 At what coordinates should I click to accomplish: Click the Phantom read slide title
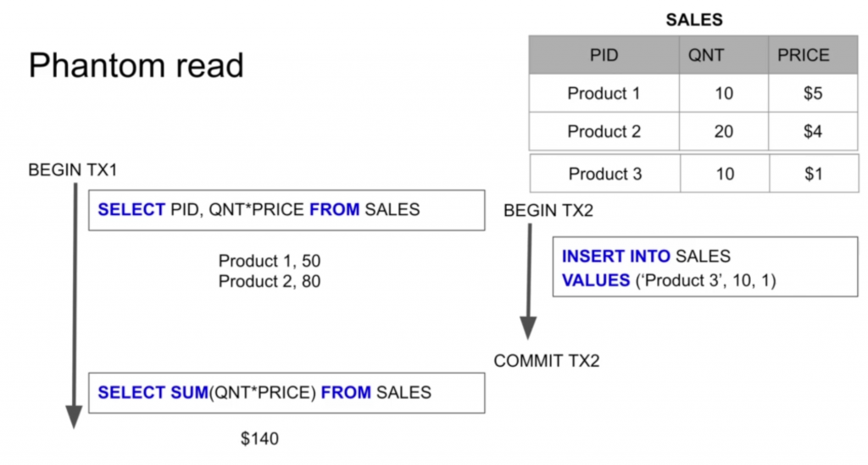[136, 65]
